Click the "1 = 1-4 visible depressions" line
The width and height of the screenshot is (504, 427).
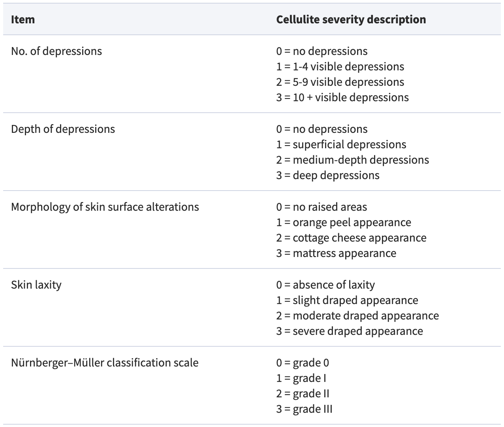point(340,66)
